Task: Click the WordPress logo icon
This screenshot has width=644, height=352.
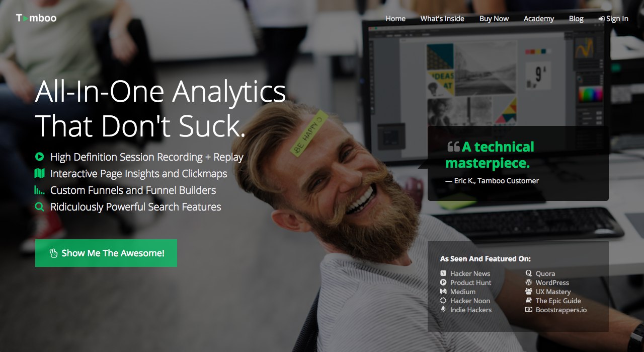Action: click(529, 283)
